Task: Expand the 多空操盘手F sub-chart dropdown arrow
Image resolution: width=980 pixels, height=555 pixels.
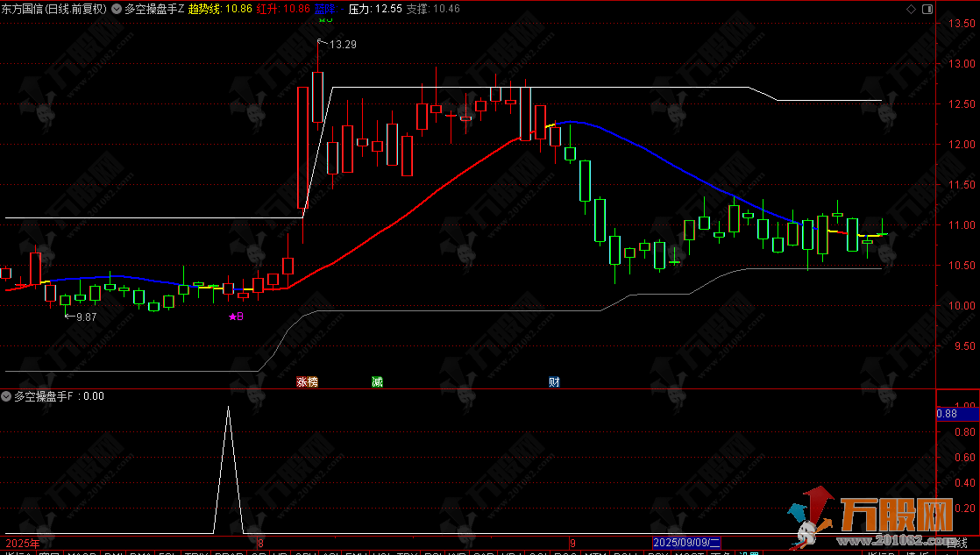Action: pos(7,396)
